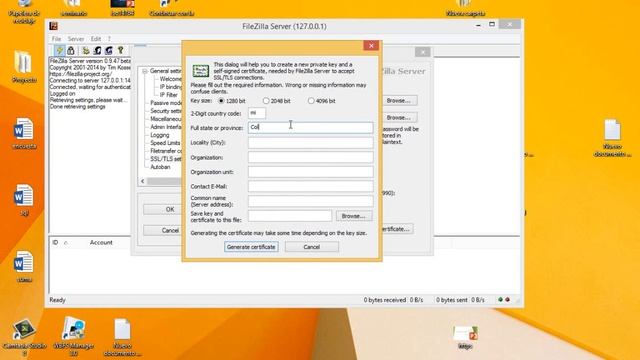The width and height of the screenshot is (640, 360).
Task: Select SSL/TLS settings in the tree
Action: (x=166, y=159)
